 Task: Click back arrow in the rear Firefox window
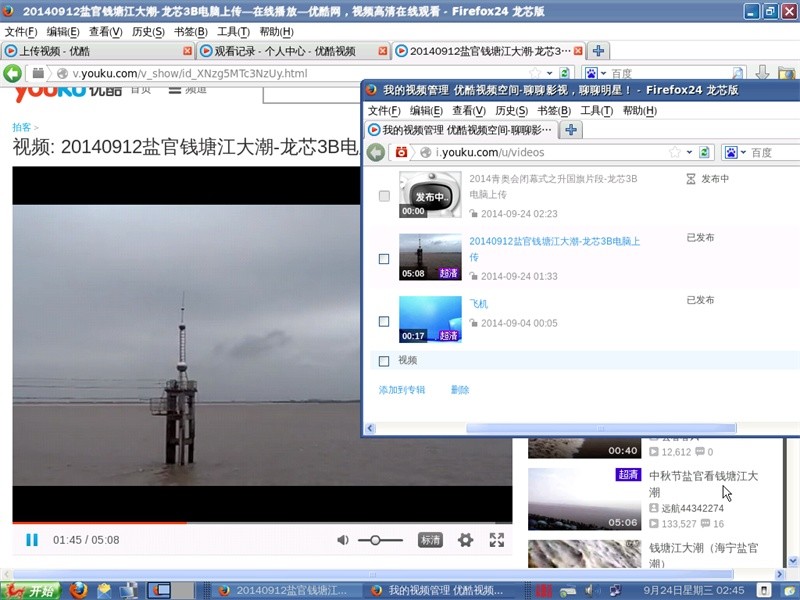tap(12, 73)
